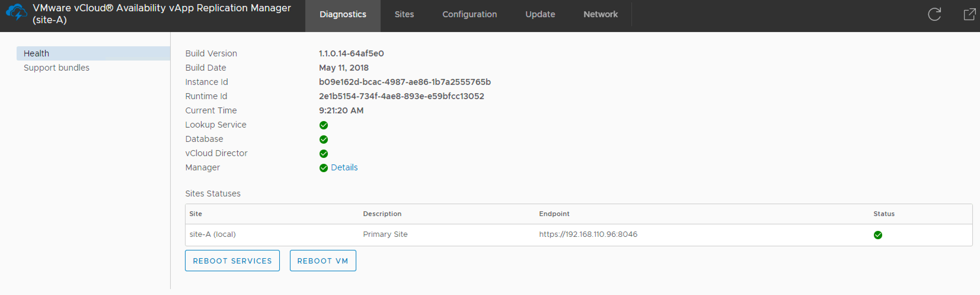
Task: Click the refresh icon in header
Action: point(934,15)
